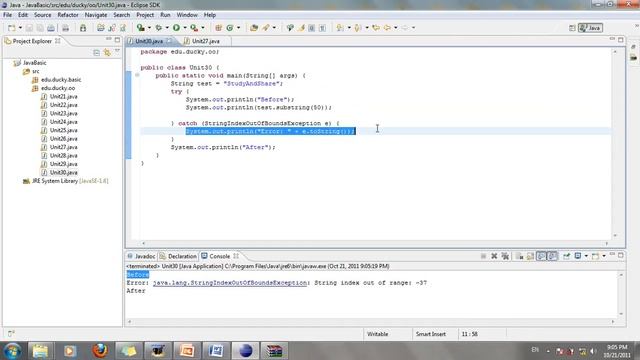Click the Windows Start button
Image resolution: width=640 pixels, height=360 pixels.
pyautogui.click(x=12, y=351)
